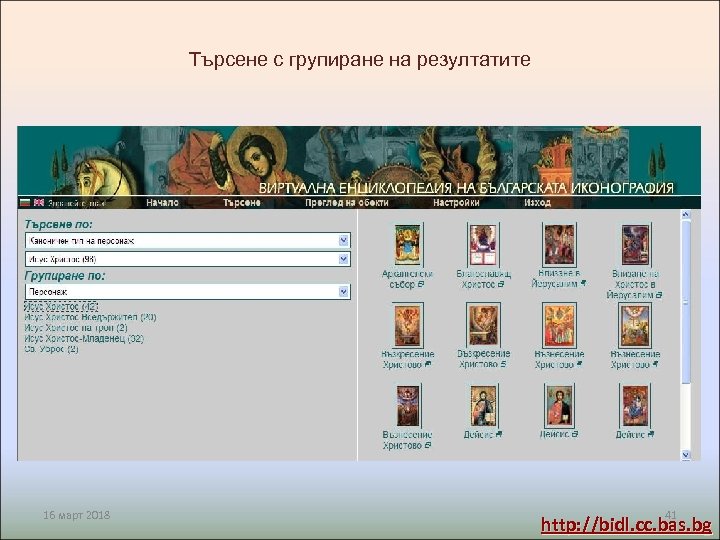Open Влизане в Йерусалим thumbnail
This screenshot has width=720, height=540.
[x=559, y=245]
